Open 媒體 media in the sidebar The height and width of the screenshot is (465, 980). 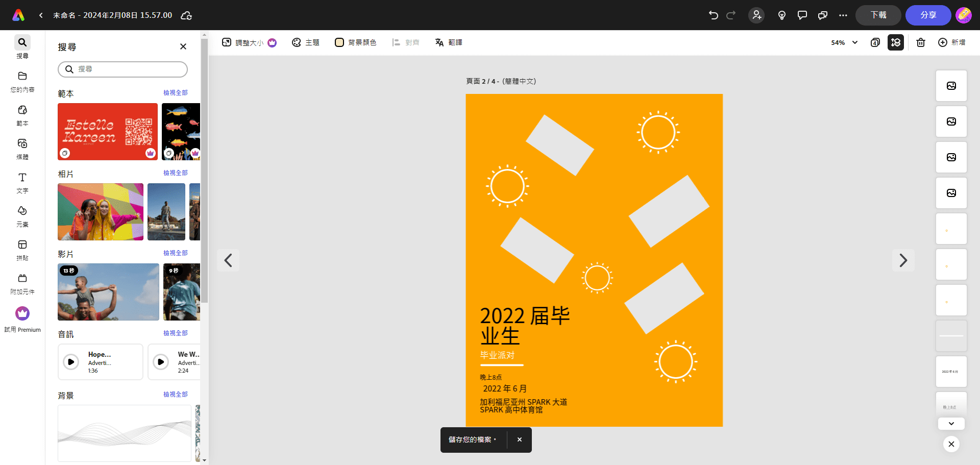[x=22, y=149]
